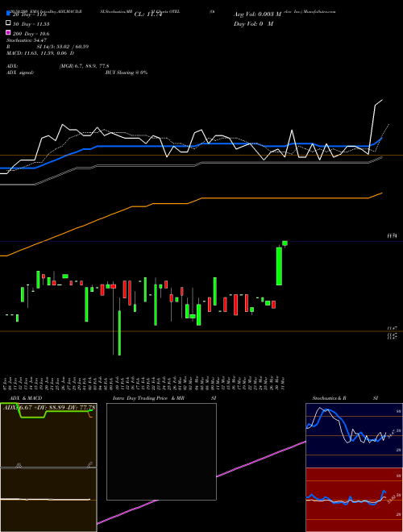
Task: Open the empty intraday trading price panel
Action: coord(161,451)
